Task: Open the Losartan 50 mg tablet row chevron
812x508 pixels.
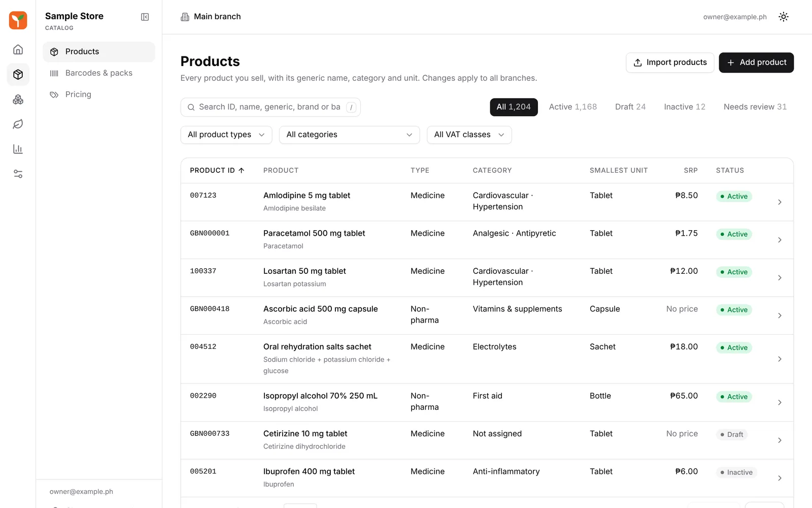Action: click(x=780, y=278)
